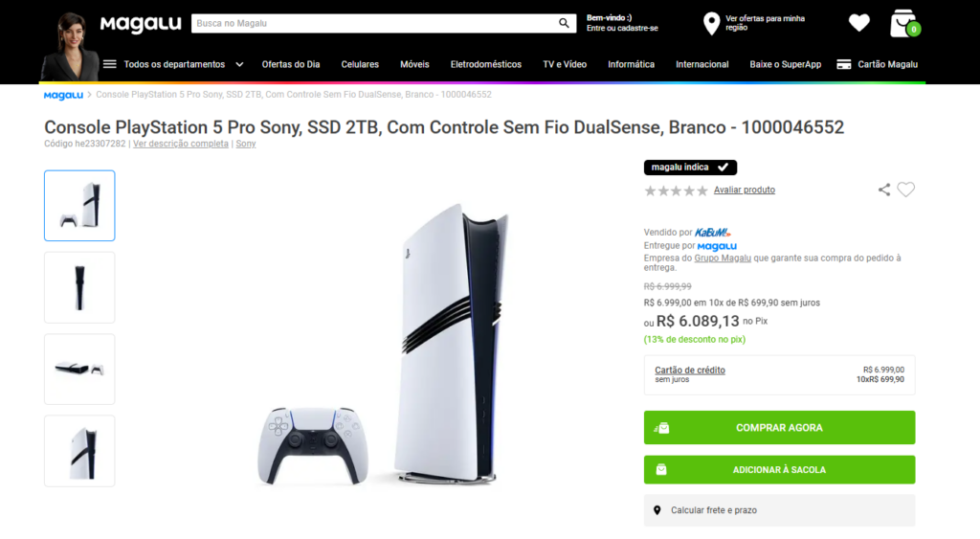980x539 pixels.
Task: Open the Ofertas do Dia menu
Action: [x=291, y=64]
